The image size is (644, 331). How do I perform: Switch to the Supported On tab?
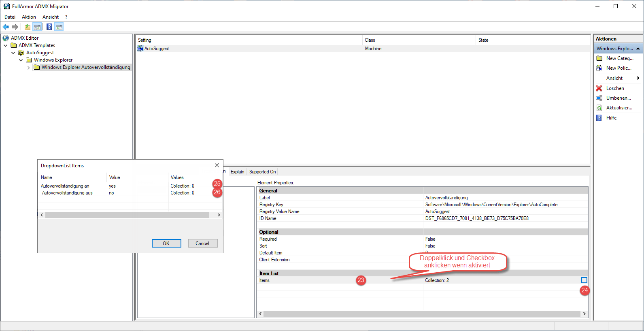click(x=262, y=172)
